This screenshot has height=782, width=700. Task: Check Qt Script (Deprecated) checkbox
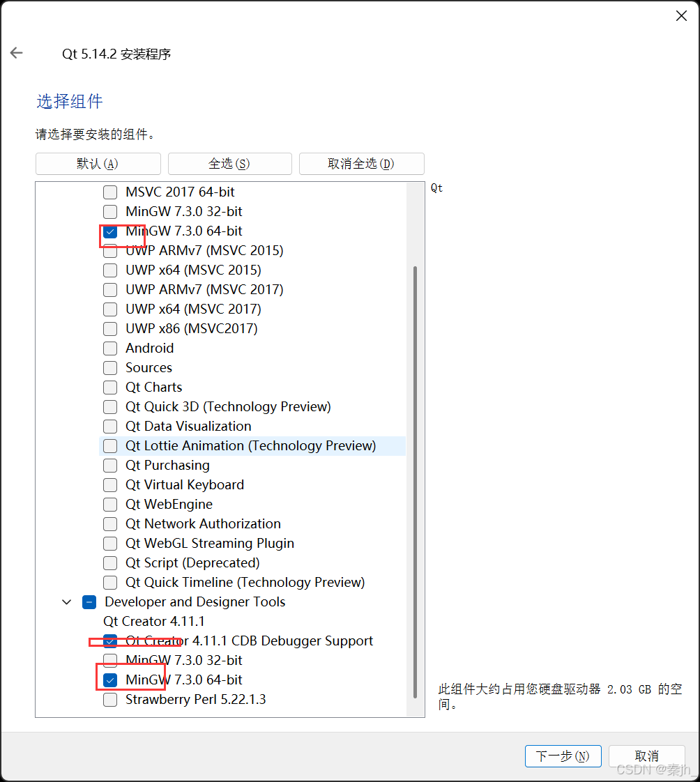click(x=109, y=563)
